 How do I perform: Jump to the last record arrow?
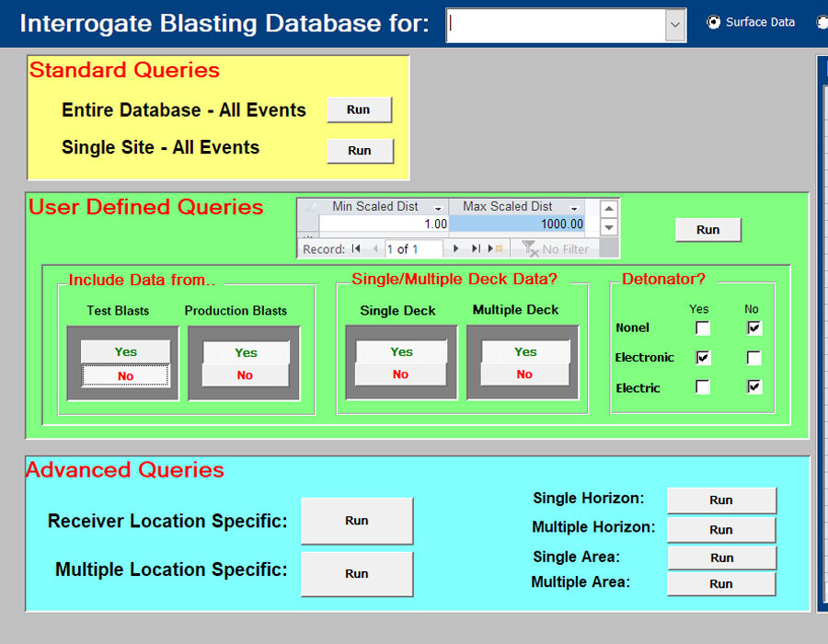(476, 247)
